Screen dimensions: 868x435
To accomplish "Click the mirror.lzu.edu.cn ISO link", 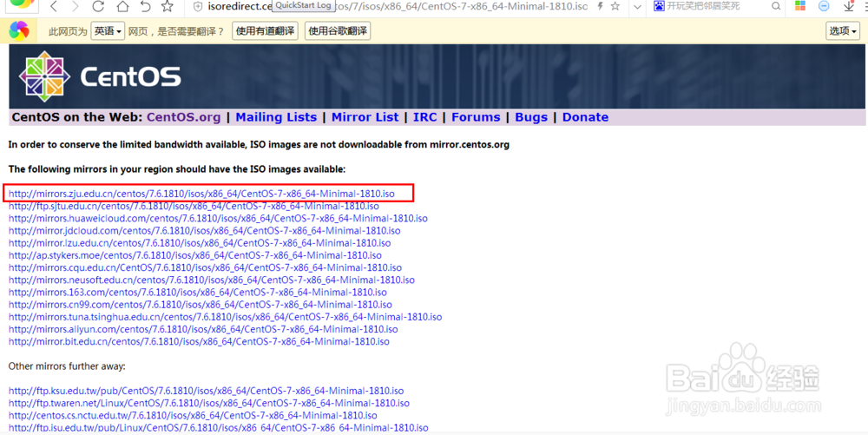I will pos(200,243).
